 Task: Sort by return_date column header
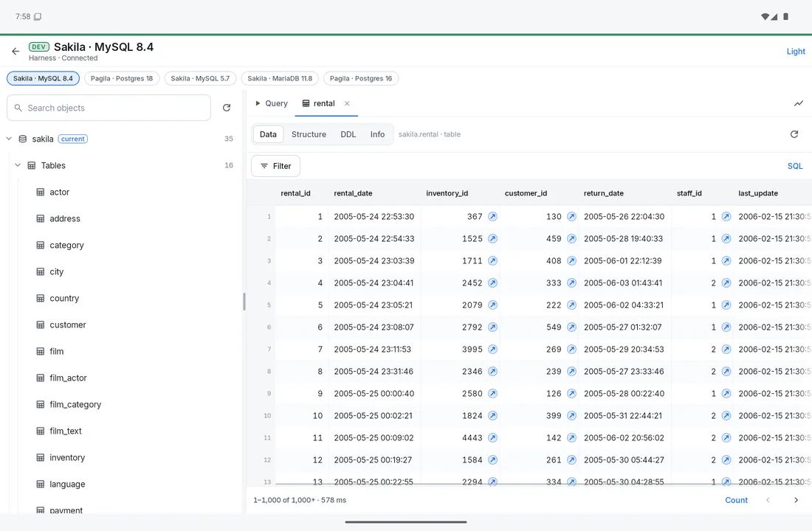pyautogui.click(x=603, y=193)
